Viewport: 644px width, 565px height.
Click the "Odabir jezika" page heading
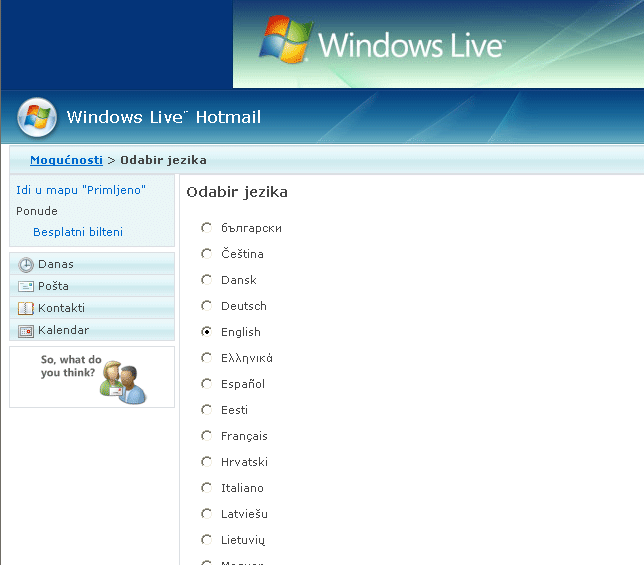click(x=237, y=192)
